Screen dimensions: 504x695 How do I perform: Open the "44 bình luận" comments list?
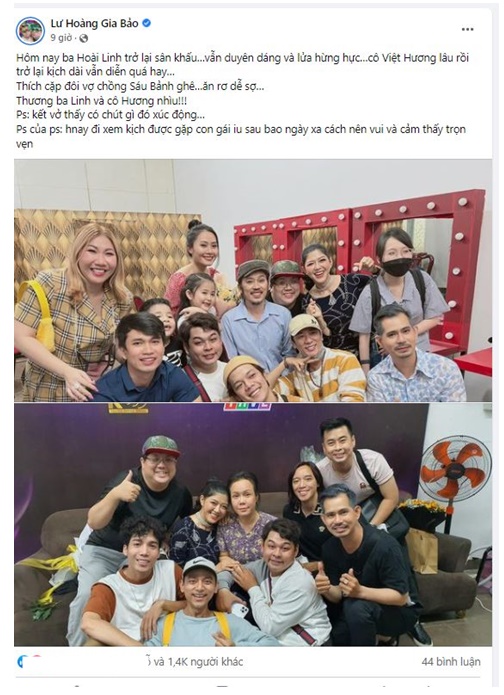(x=451, y=662)
